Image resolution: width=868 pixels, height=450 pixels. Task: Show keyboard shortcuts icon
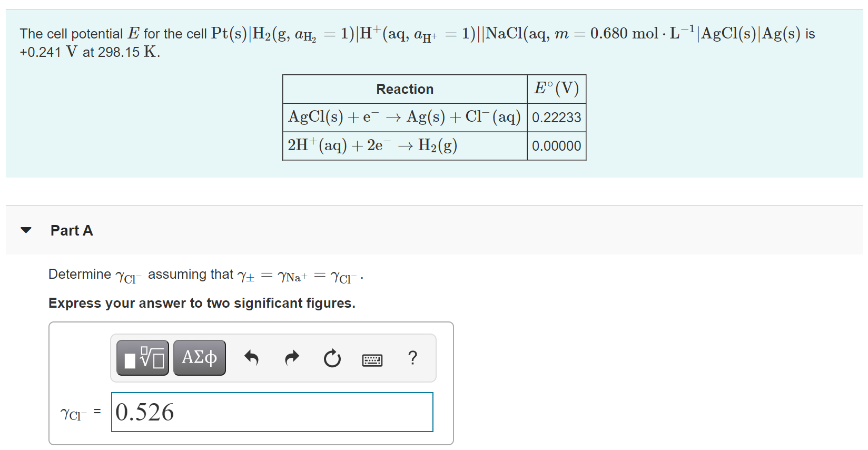372,360
